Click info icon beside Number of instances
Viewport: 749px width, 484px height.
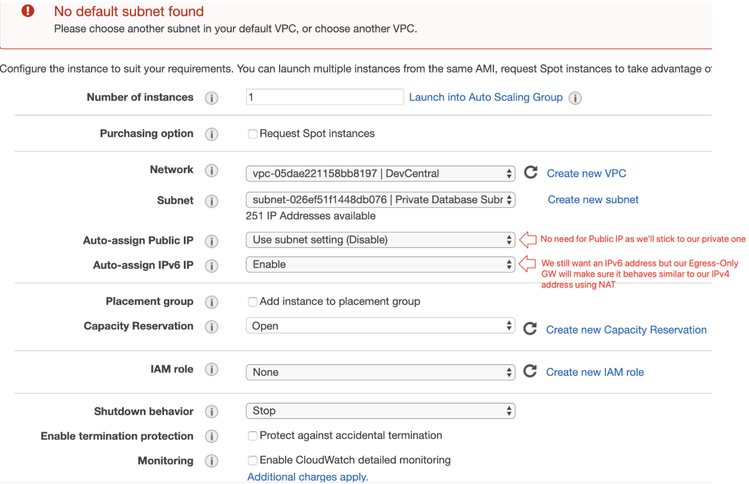(211, 98)
